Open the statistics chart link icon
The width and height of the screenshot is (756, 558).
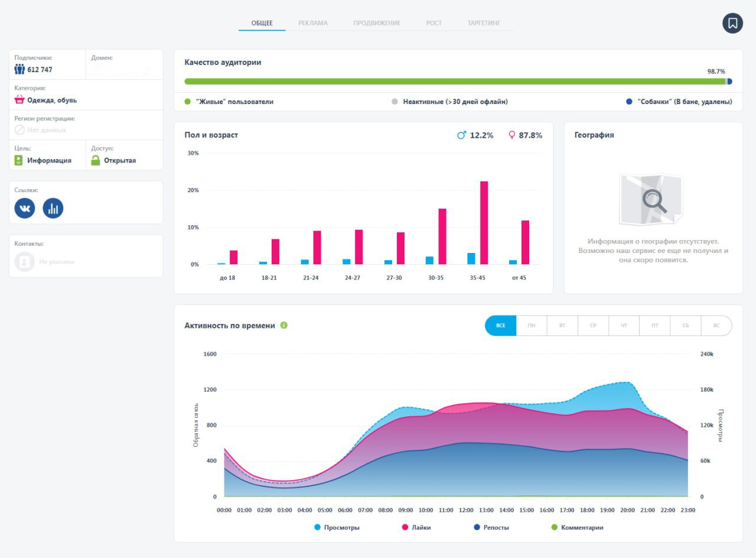tap(53, 208)
